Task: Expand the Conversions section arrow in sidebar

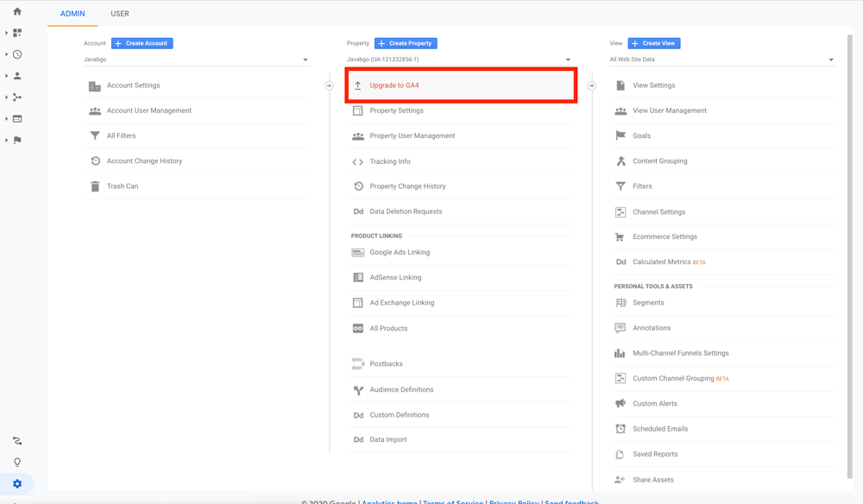Action: tap(7, 141)
